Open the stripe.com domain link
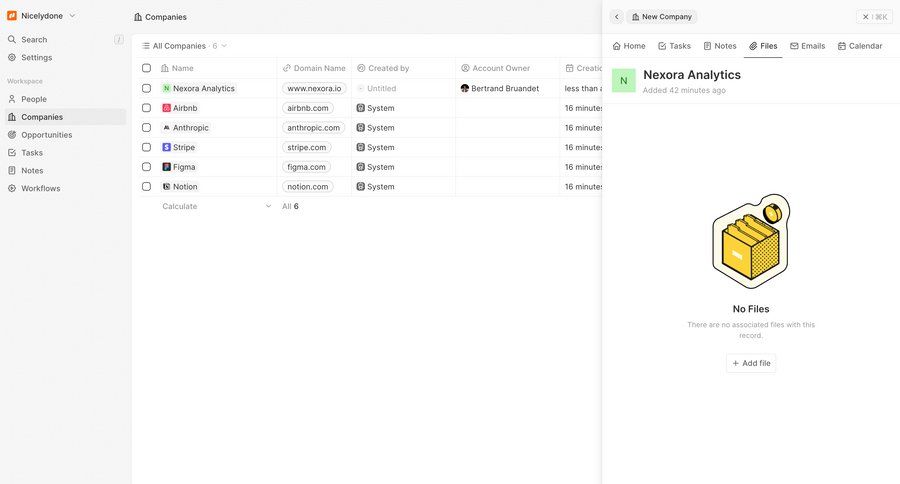This screenshot has height=484, width=900. 307,147
